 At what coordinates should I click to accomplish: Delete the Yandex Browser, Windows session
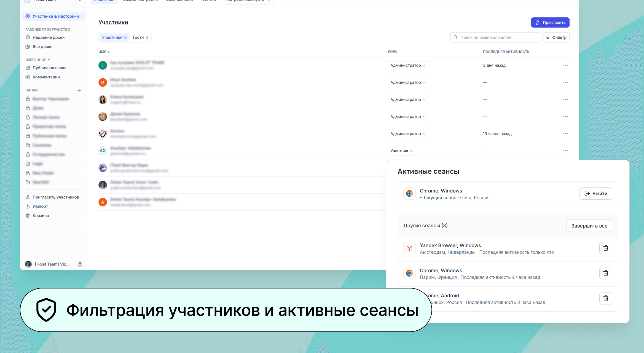click(x=605, y=248)
